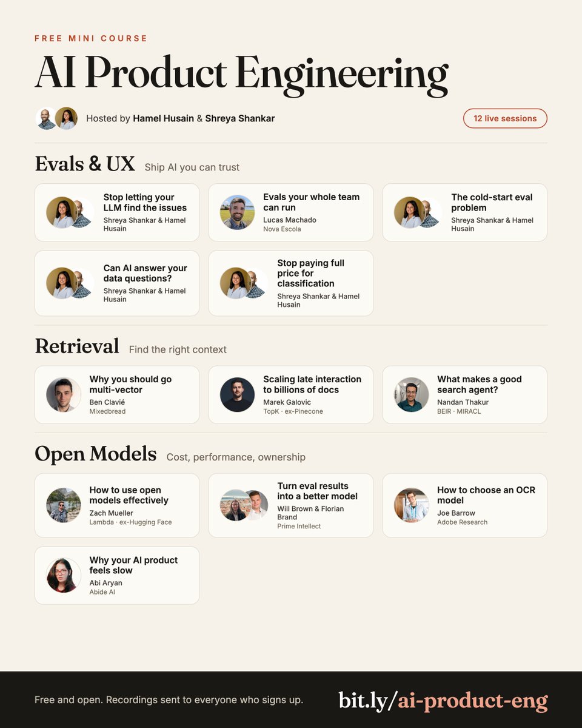Click Abi Aryan's profile photo
This screenshot has height=728, width=582.
pyautogui.click(x=64, y=576)
